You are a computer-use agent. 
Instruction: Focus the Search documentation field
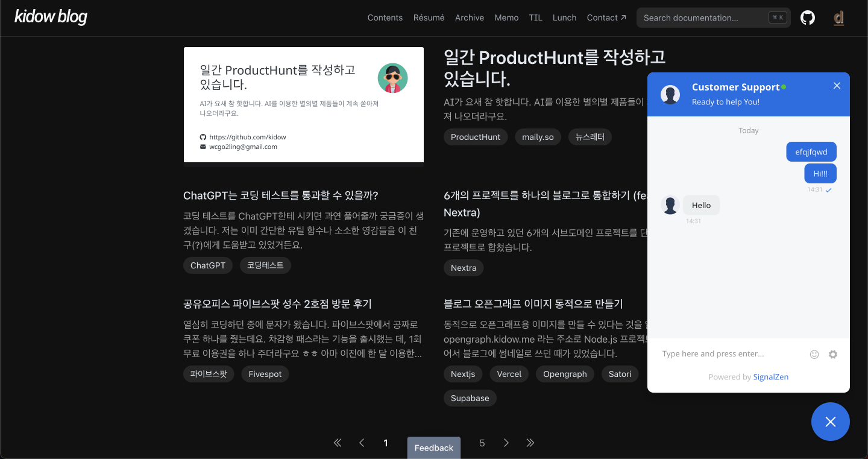[x=714, y=17]
